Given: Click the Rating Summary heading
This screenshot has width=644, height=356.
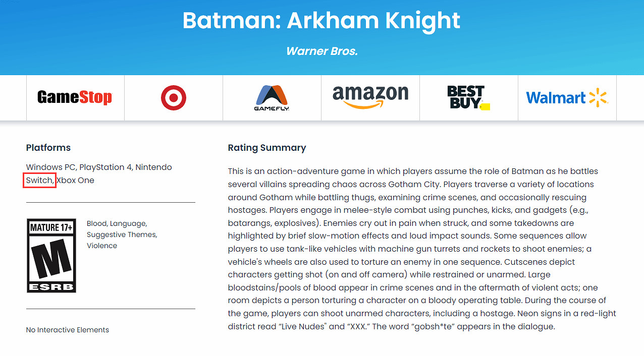Looking at the screenshot, I should 267,148.
